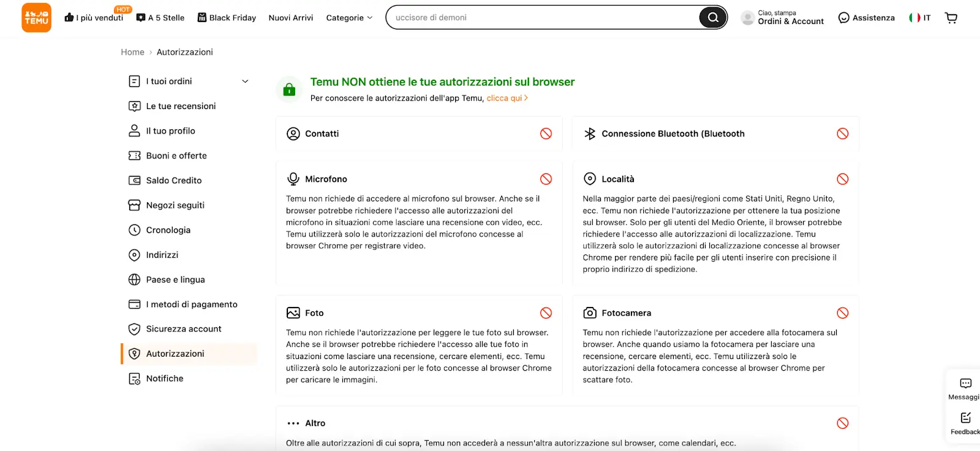This screenshot has width=980, height=451.
Task: Open Nuovi Arrivi page
Action: tap(291, 18)
